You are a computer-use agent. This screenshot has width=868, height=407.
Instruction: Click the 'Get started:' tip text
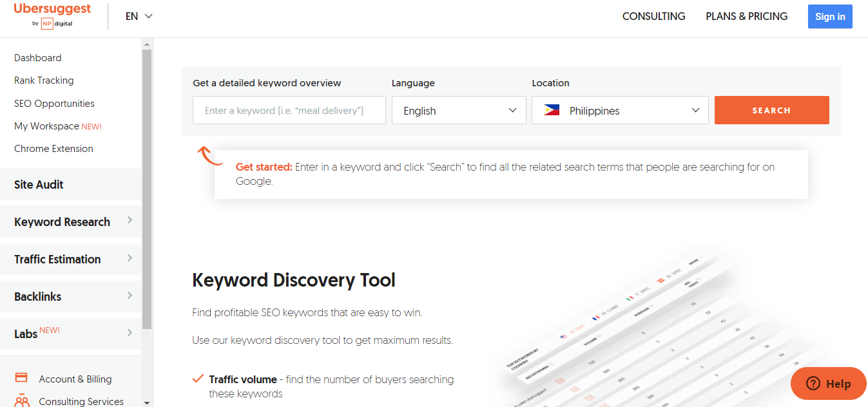[264, 167]
